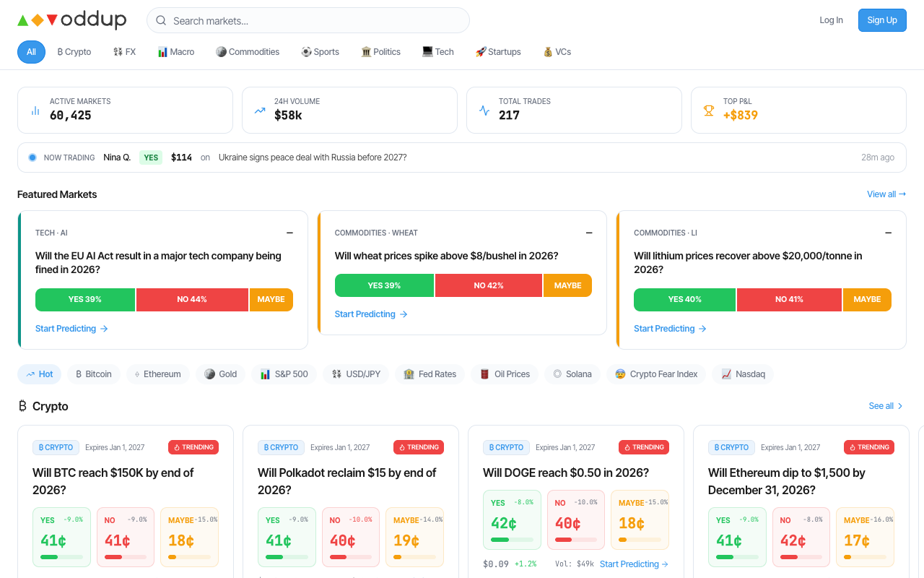This screenshot has height=578, width=924.
Task: Switch to the Crypto category tab
Action: tap(74, 52)
